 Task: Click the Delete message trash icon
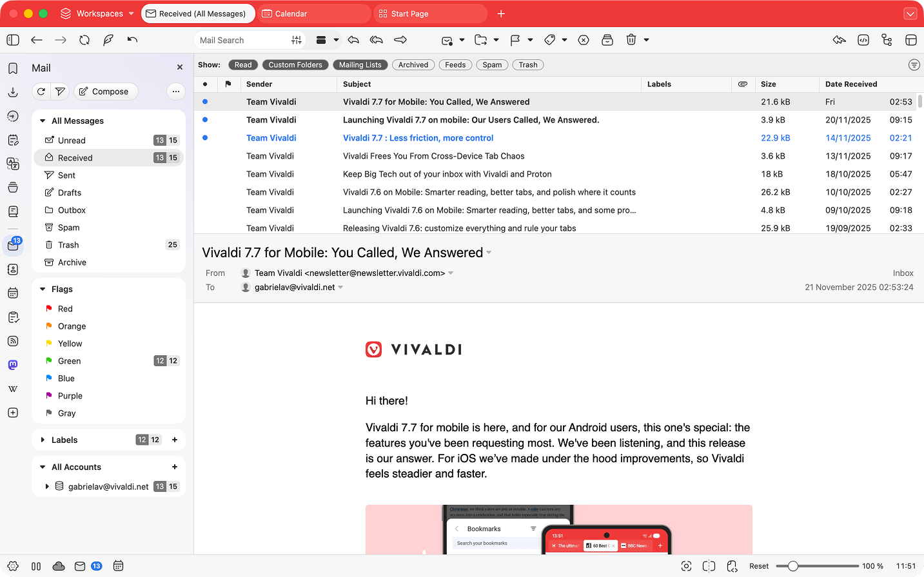click(x=631, y=40)
